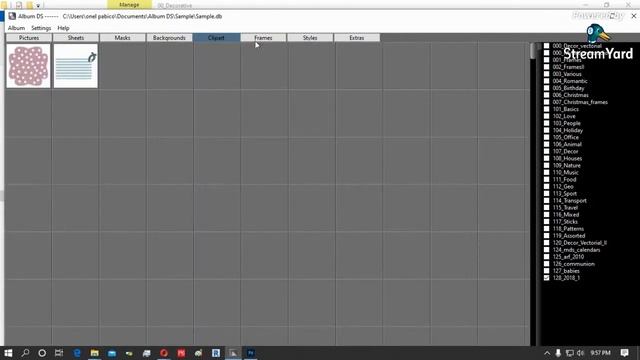
Task: Check the 115_Travel checkbox
Action: click(x=547, y=207)
